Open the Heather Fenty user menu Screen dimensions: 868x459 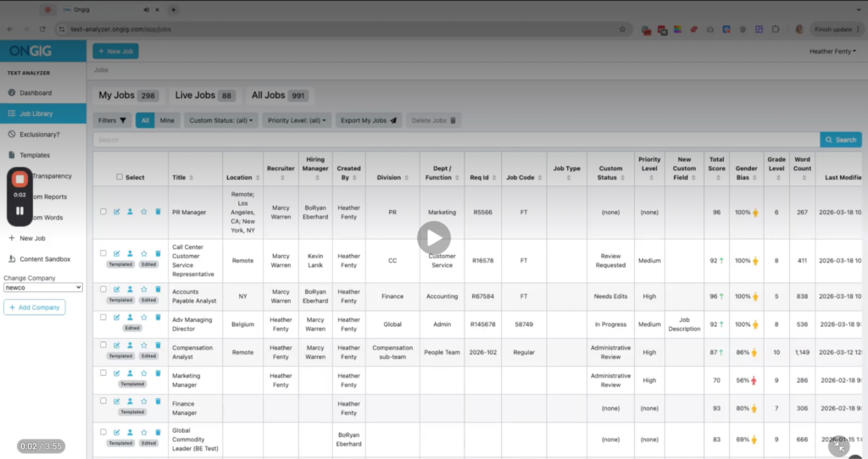pos(832,52)
